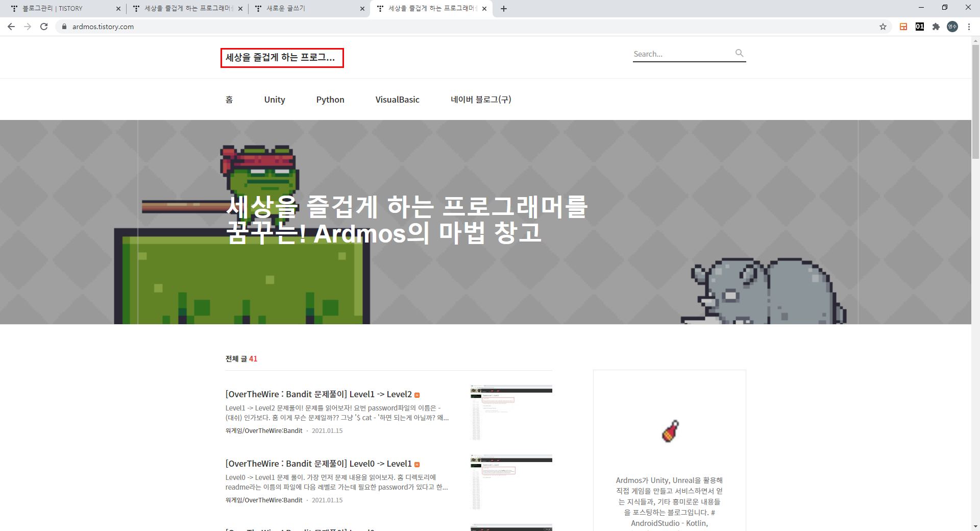This screenshot has height=531, width=980.
Task: Open the Unity category menu
Action: (x=275, y=100)
